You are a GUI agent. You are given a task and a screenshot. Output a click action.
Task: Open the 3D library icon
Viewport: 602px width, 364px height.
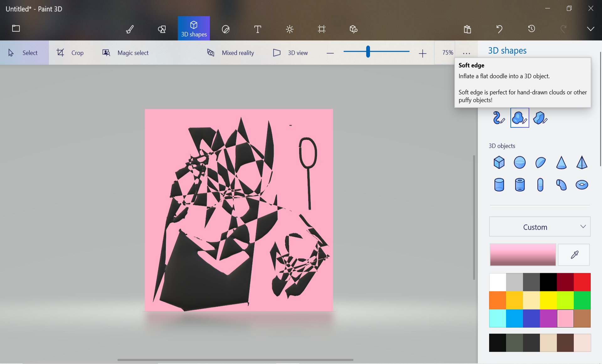(353, 29)
